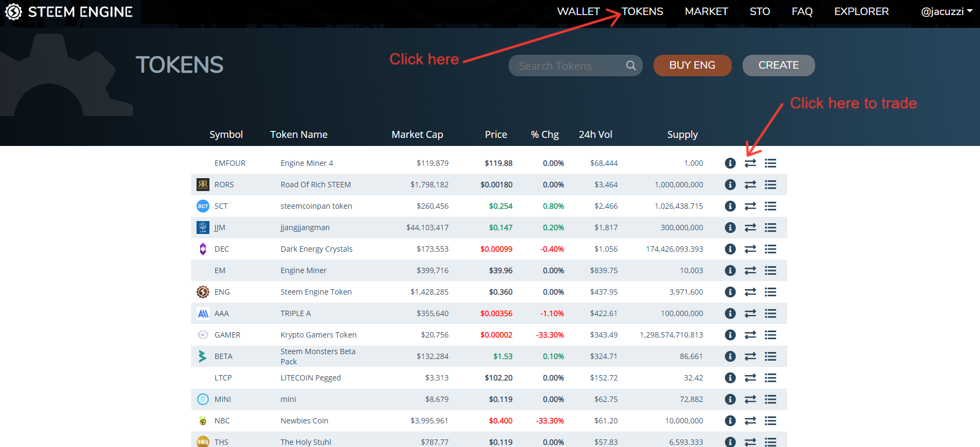
Task: Open the TOKENS menu item
Action: pyautogui.click(x=642, y=11)
